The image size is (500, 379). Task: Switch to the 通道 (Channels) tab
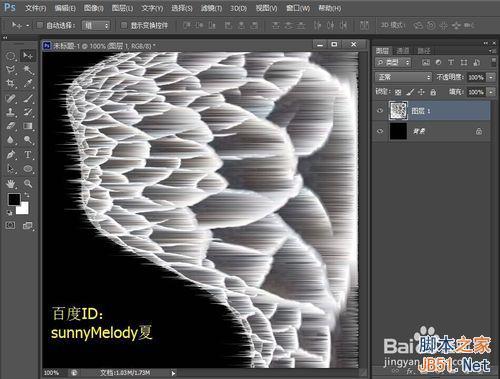(403, 51)
